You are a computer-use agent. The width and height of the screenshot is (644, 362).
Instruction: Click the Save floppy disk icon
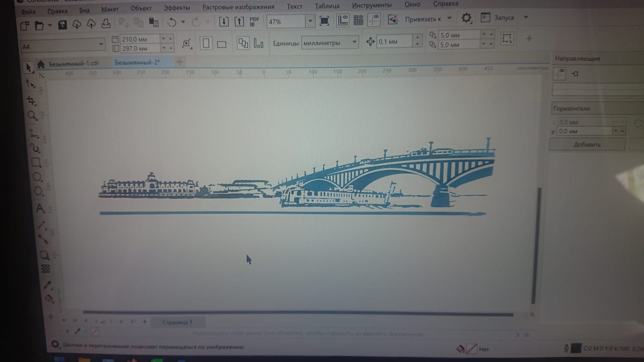pos(62,24)
